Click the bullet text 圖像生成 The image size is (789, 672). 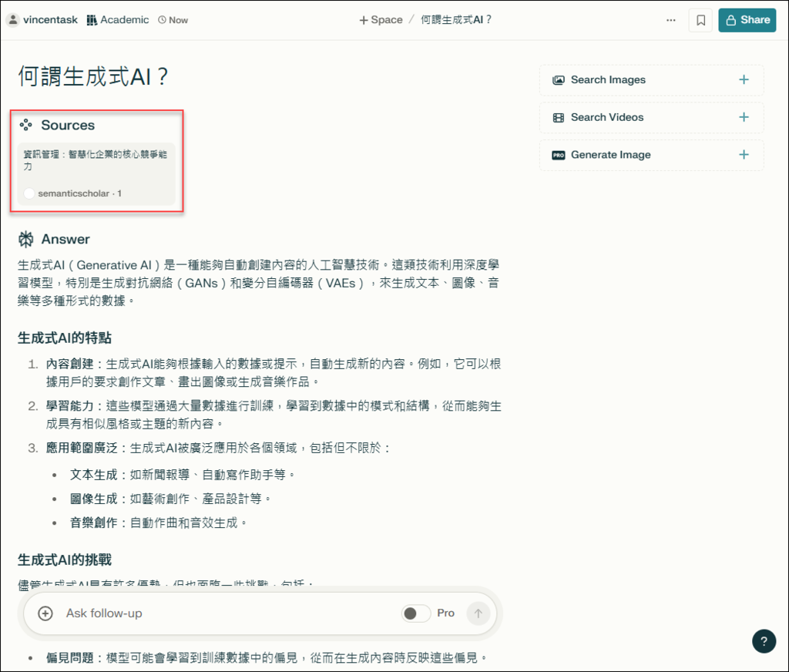[93, 499]
